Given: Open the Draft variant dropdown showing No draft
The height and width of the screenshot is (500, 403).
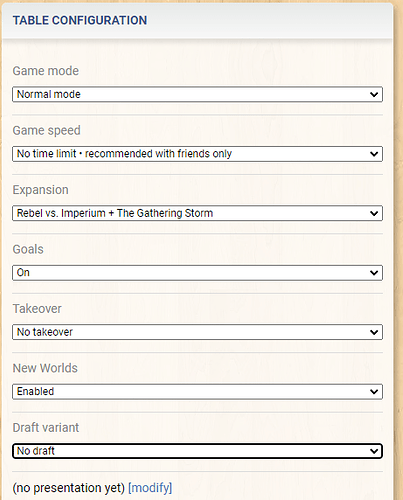Looking at the screenshot, I should coord(197,451).
